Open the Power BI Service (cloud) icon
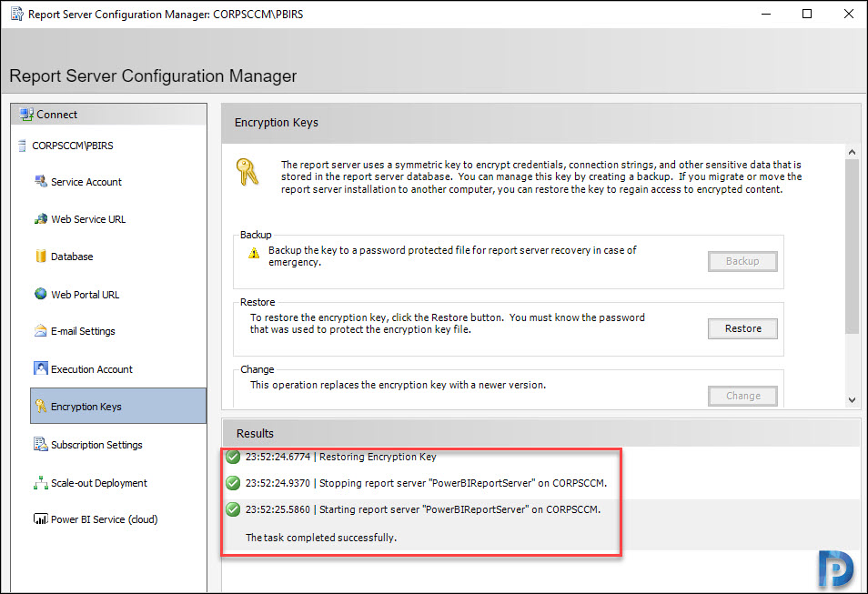868x594 pixels. point(40,518)
